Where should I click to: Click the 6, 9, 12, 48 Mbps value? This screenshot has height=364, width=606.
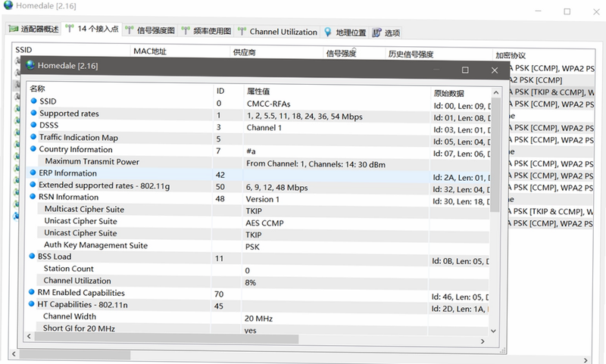276,188
